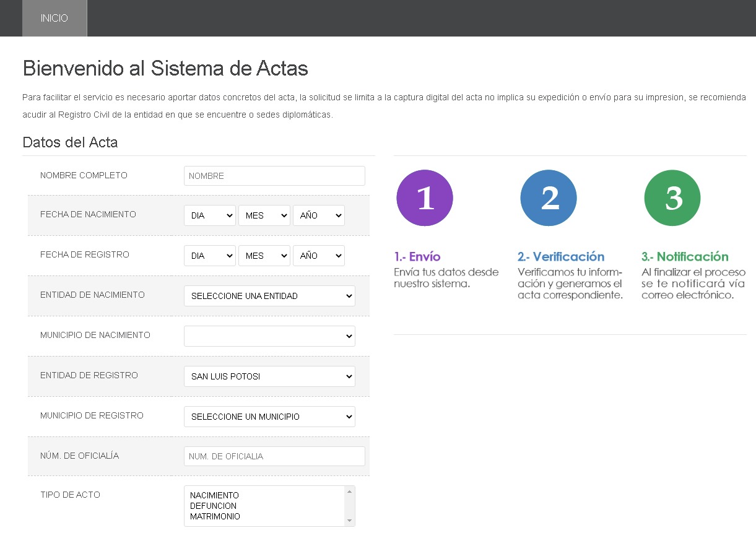
Task: Expand the MUNICIPIO DE NACIMIENTO dropdown
Action: (269, 336)
